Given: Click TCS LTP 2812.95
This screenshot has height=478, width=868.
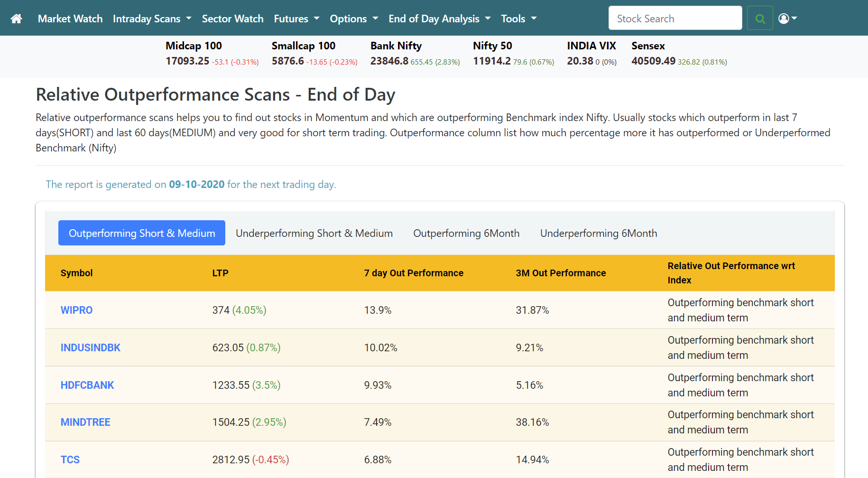Looking at the screenshot, I should [x=231, y=459].
